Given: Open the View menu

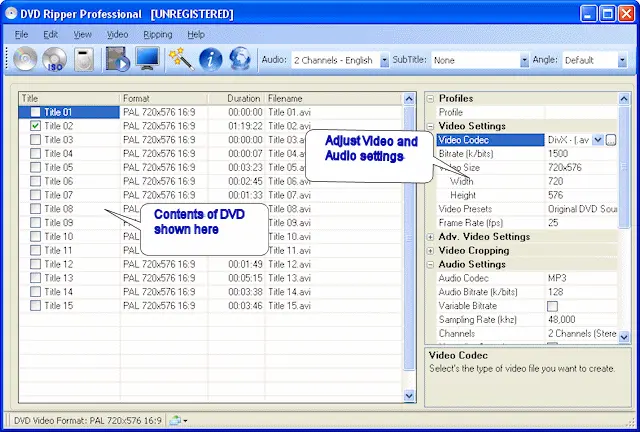Looking at the screenshot, I should [82, 35].
